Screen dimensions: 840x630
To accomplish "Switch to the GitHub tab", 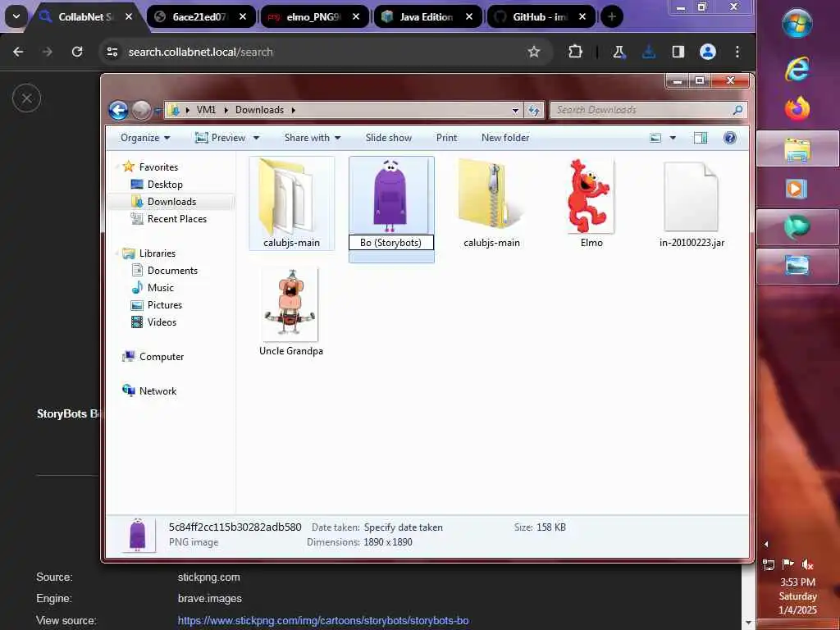I will [x=540, y=16].
